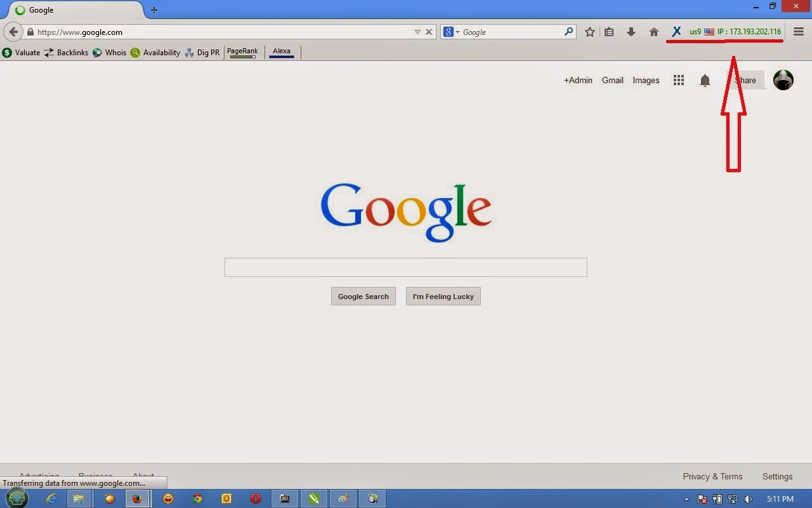The height and width of the screenshot is (508, 812).
Task: Click the Backlinks toolbar button
Action: pos(66,53)
